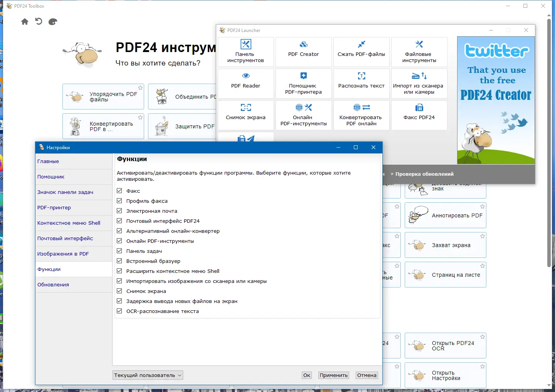
Task: Star the Открыть Настройки card
Action: coord(483,367)
